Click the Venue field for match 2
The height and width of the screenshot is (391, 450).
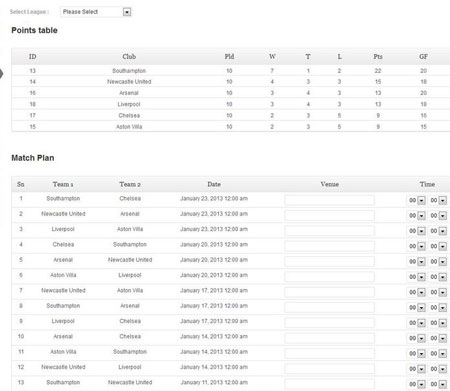pyautogui.click(x=329, y=216)
